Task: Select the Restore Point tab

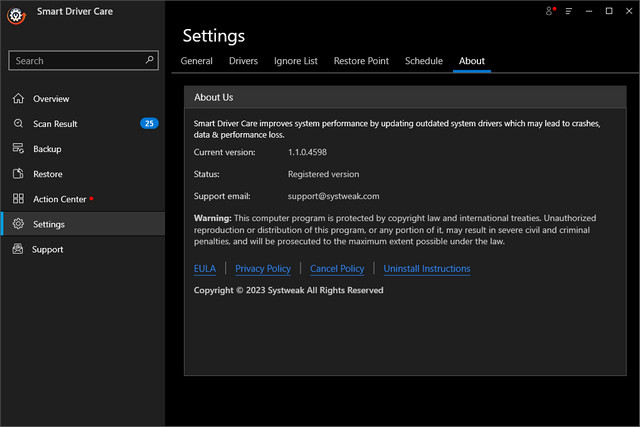Action: coord(361,61)
